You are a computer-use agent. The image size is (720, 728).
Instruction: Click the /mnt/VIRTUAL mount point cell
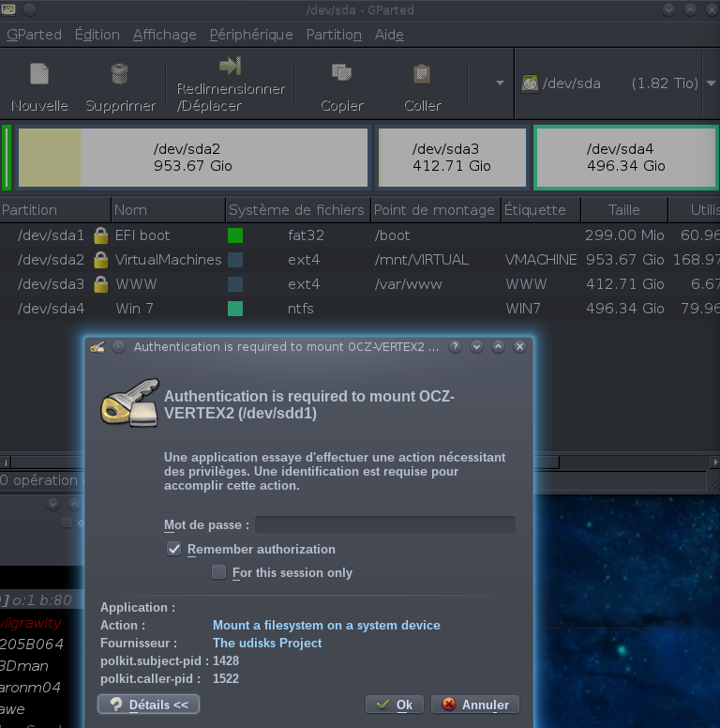pos(422,260)
